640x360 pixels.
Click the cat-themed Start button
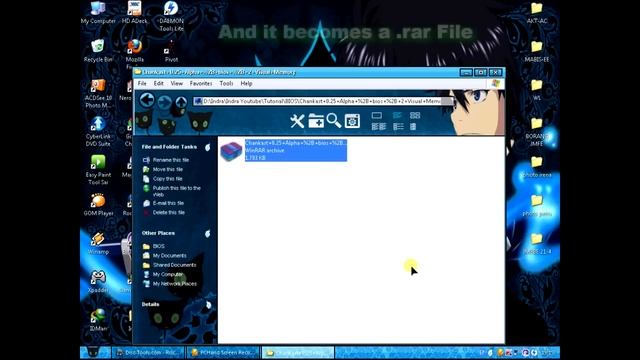[95, 352]
